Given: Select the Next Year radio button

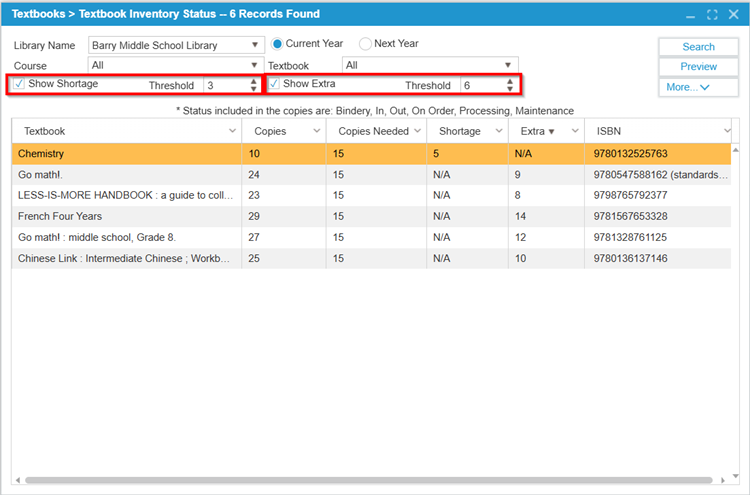Looking at the screenshot, I should [x=365, y=44].
